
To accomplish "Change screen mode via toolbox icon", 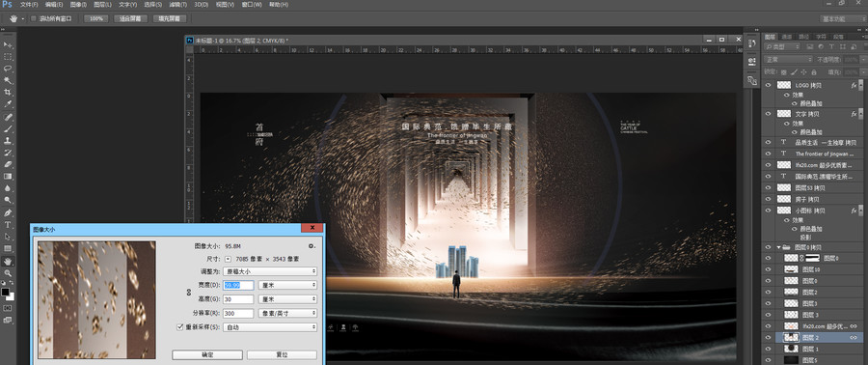I will tap(8, 321).
